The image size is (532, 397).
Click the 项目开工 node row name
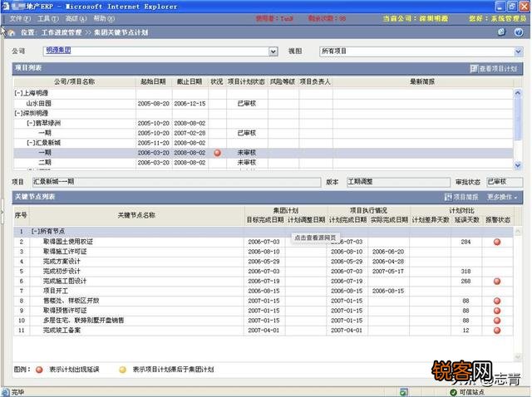(56, 291)
